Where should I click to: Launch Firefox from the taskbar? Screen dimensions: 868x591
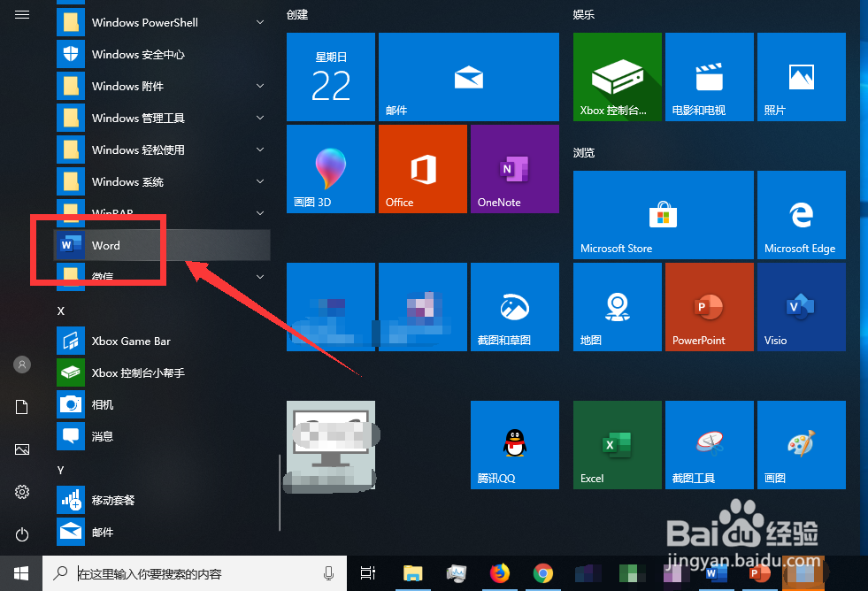(x=500, y=573)
